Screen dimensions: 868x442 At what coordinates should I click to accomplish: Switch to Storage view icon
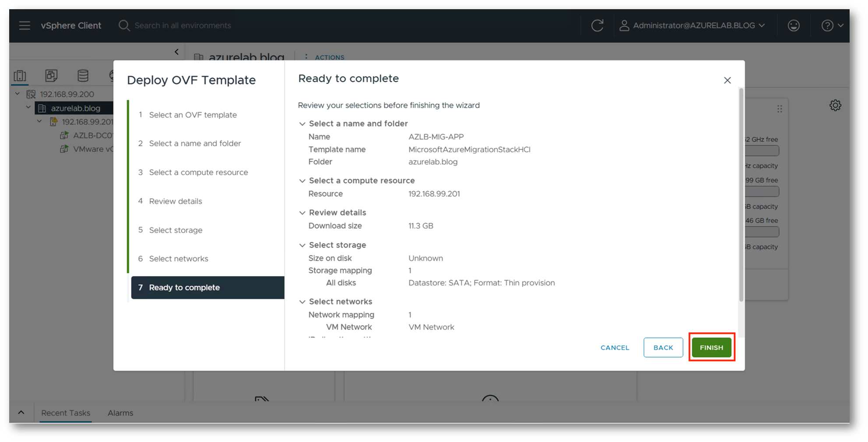coord(83,75)
